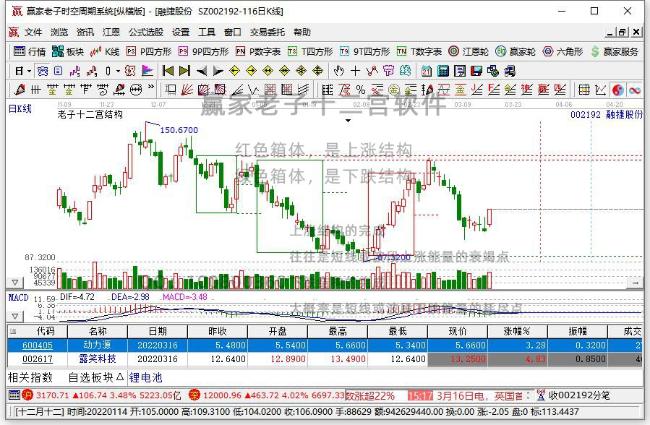
Task: Toggle the highlighted blue chart-mode icon
Action: pos(42,71)
